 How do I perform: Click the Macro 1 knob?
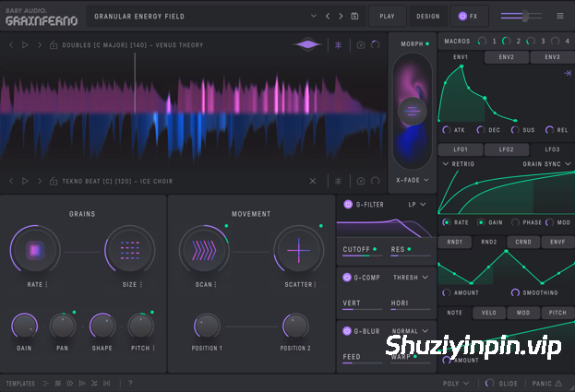(x=482, y=41)
